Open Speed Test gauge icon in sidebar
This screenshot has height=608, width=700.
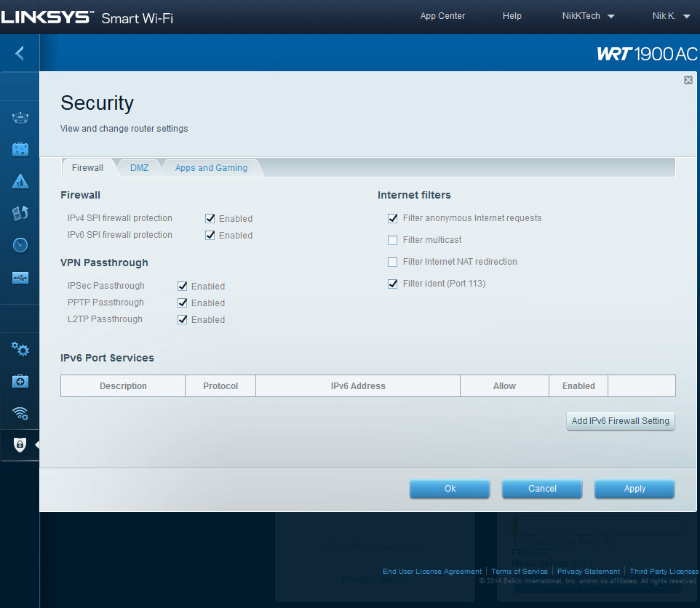tap(20, 245)
